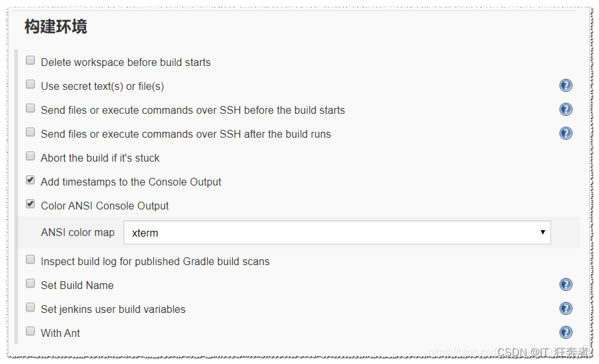599x364 pixels.
Task: Click the 构建环境 section heading
Action: pos(56,27)
